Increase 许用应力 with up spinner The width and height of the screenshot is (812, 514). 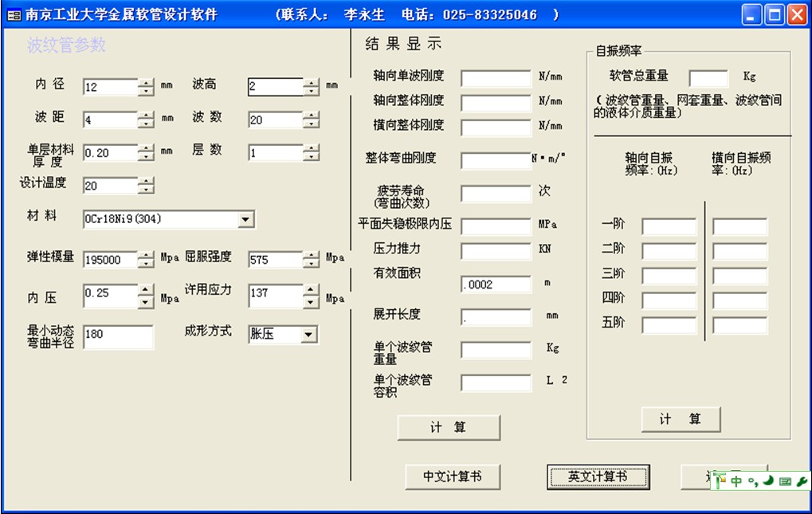(x=312, y=290)
